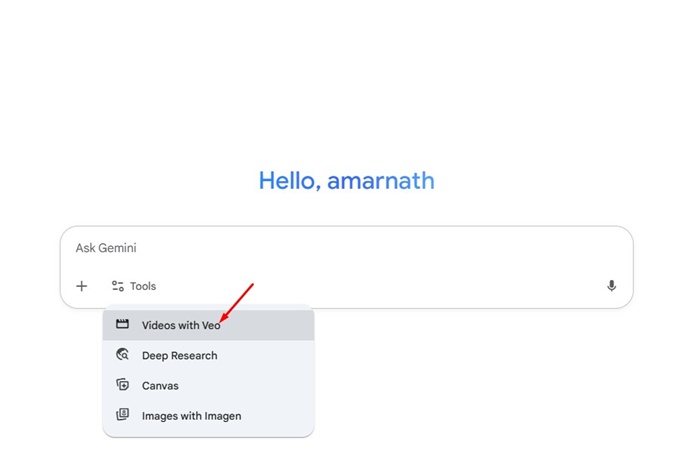Click the Deep Research magnifier icon

coord(123,355)
